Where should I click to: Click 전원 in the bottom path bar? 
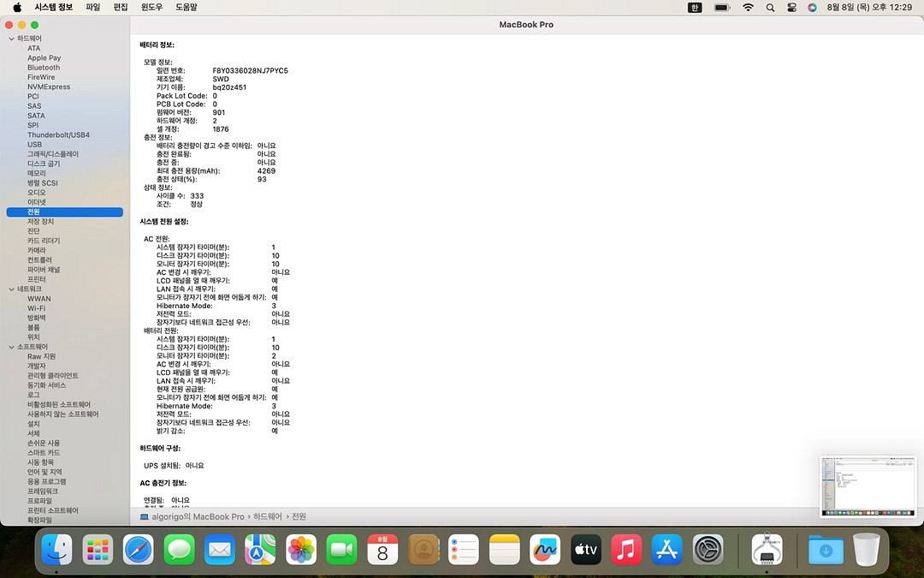click(299, 516)
